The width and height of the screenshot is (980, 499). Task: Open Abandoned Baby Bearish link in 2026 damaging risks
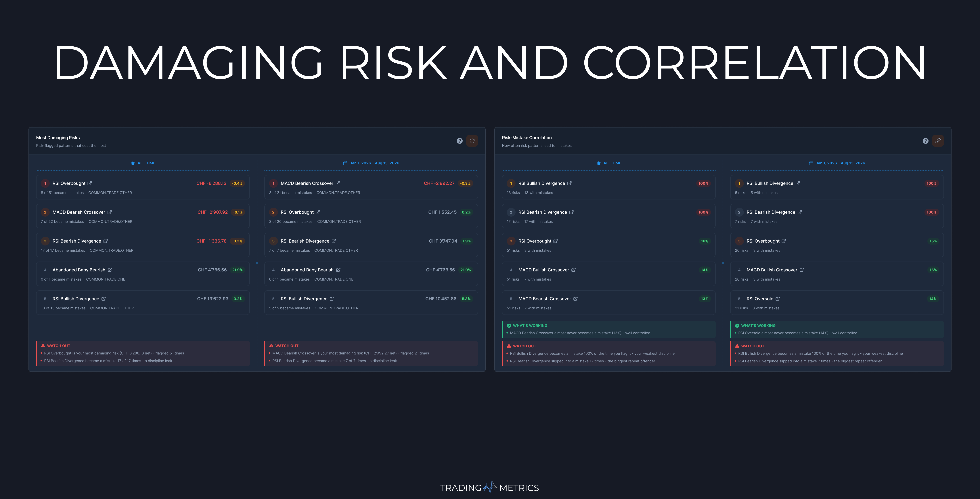338,270
